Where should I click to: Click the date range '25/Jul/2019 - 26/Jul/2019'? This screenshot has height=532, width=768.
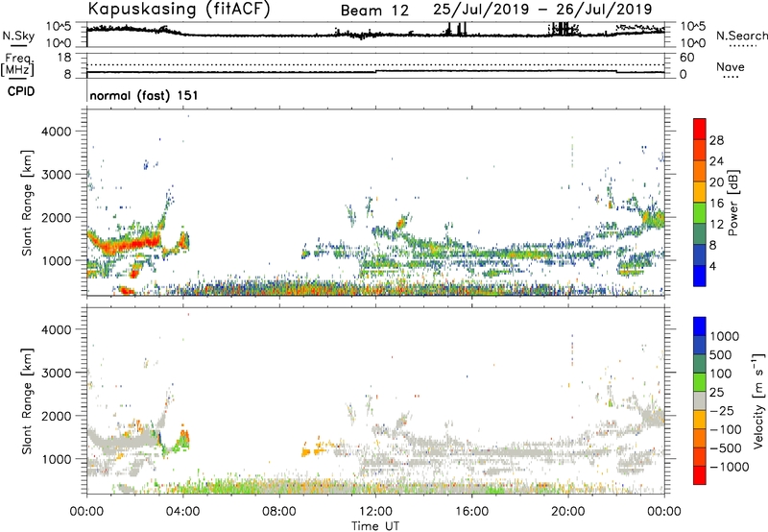542,10
